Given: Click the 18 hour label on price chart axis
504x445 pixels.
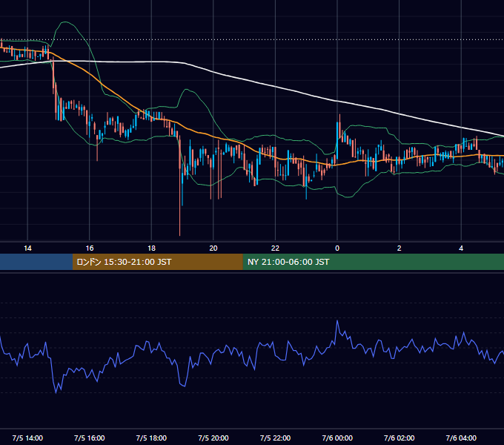Looking at the screenshot, I should (x=151, y=248).
